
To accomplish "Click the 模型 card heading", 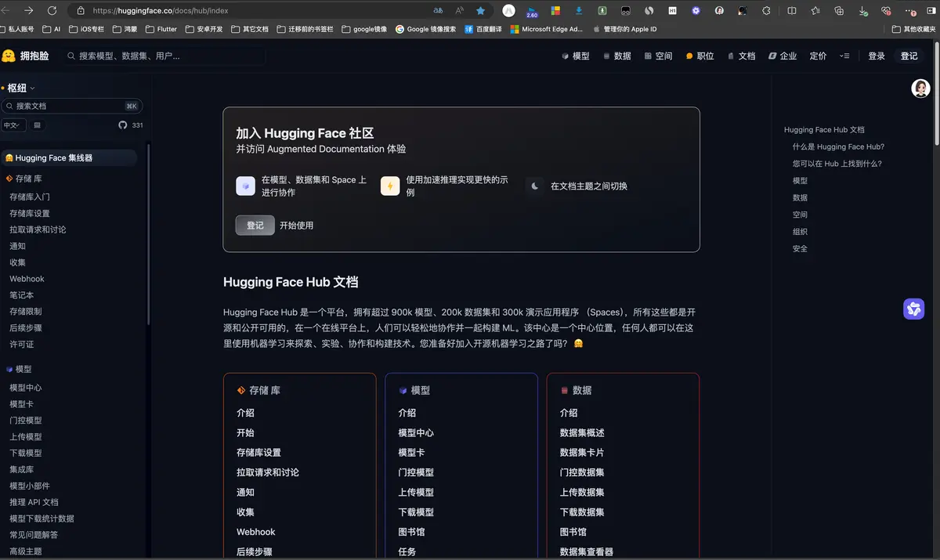I will [414, 390].
